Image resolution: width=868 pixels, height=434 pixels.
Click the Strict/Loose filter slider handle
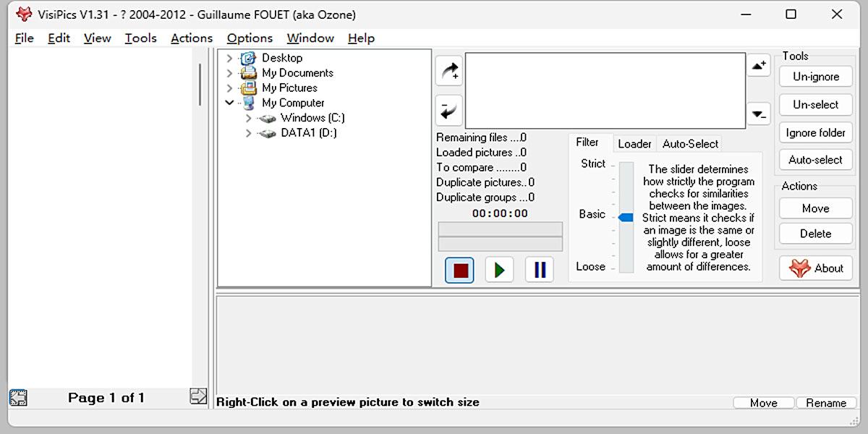(x=626, y=217)
